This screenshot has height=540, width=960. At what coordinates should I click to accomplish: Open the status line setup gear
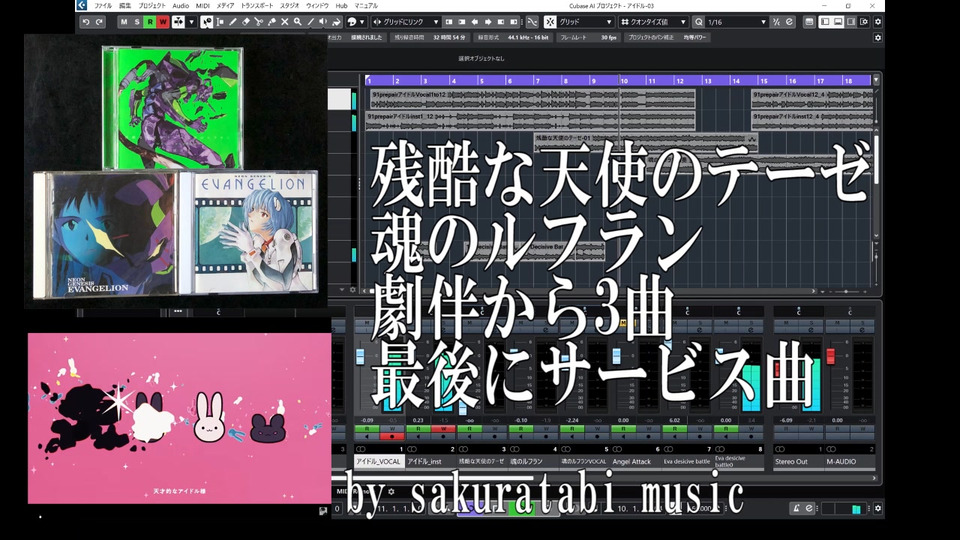(878, 37)
